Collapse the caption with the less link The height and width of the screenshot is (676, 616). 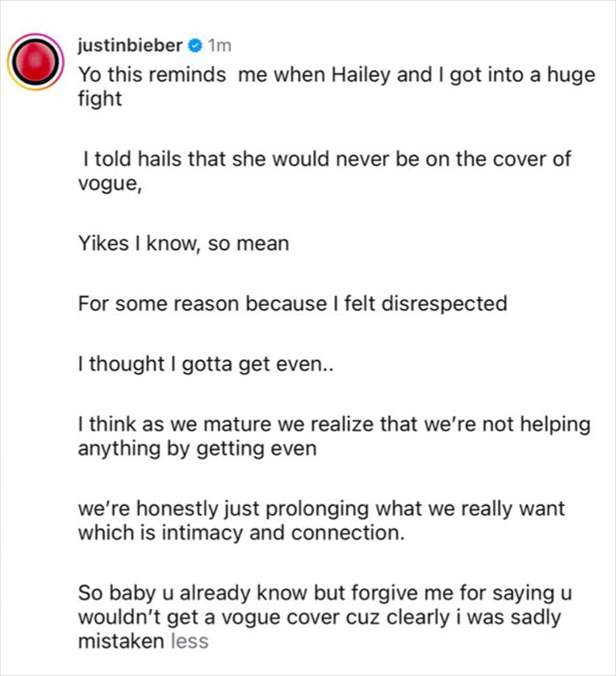[191, 641]
